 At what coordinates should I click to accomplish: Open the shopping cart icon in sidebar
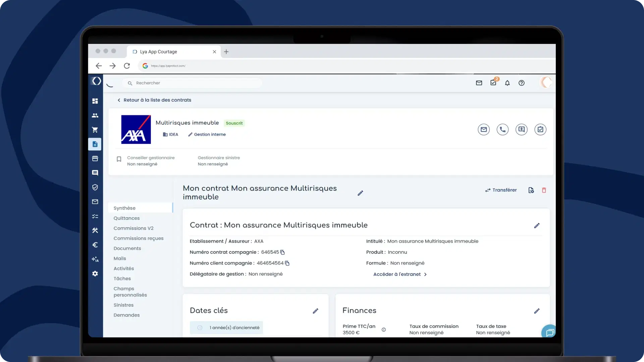click(95, 130)
